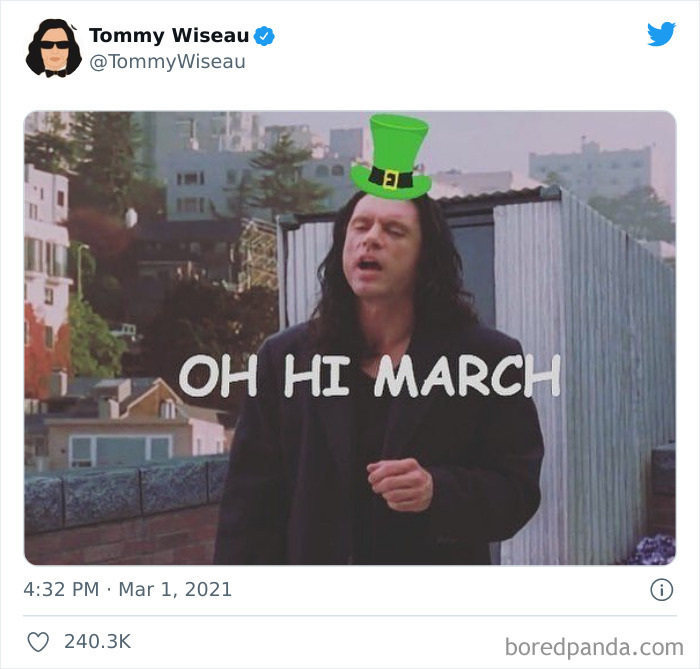The image size is (700, 669).
Task: Open the 4:32 PM timestamp
Action: [x=61, y=589]
